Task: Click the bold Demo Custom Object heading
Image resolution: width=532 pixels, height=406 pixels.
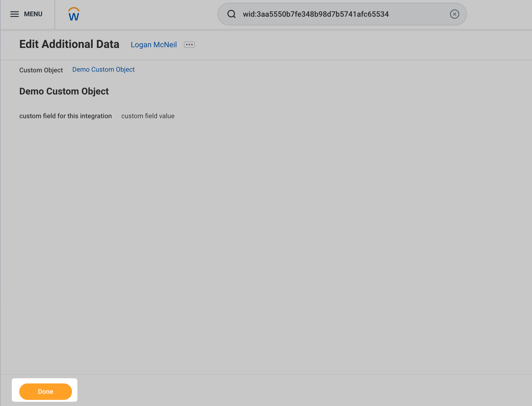Action: click(64, 91)
